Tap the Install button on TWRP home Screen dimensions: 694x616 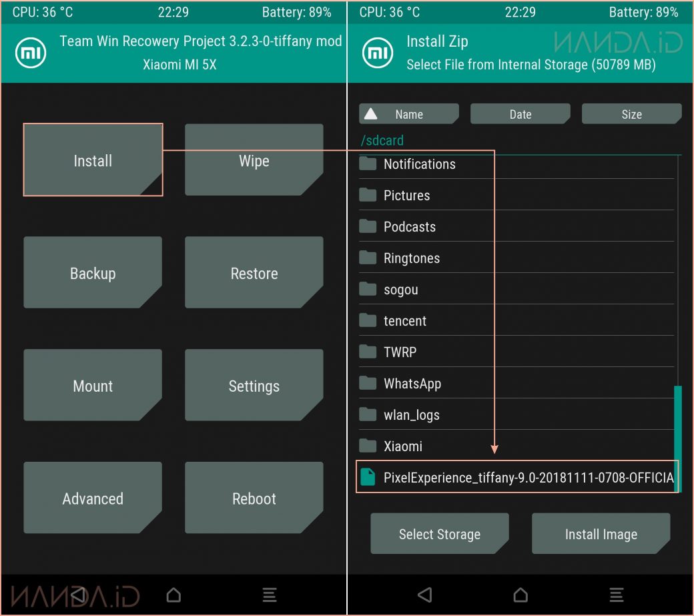tap(93, 160)
